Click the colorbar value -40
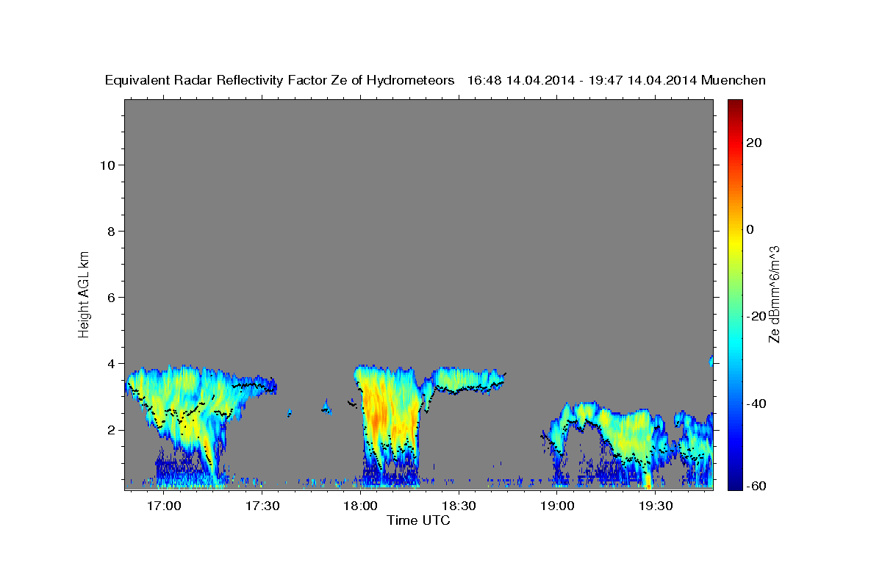The image size is (882, 588). (x=756, y=403)
